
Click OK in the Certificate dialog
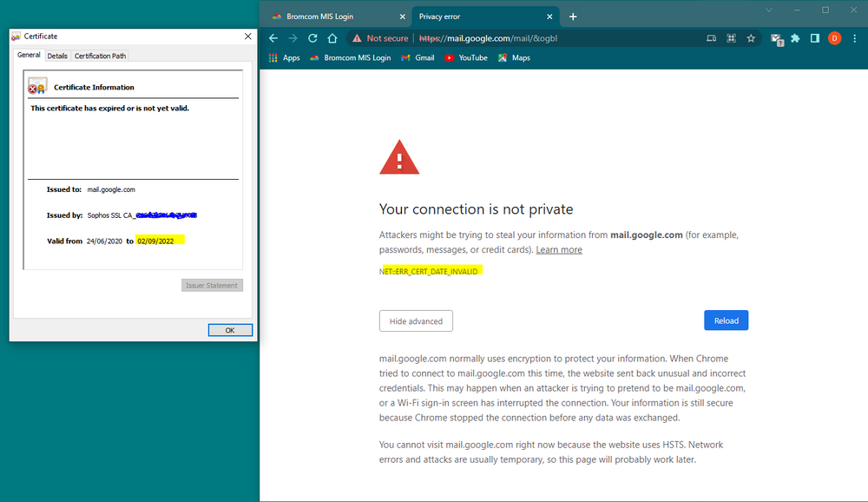pos(230,330)
